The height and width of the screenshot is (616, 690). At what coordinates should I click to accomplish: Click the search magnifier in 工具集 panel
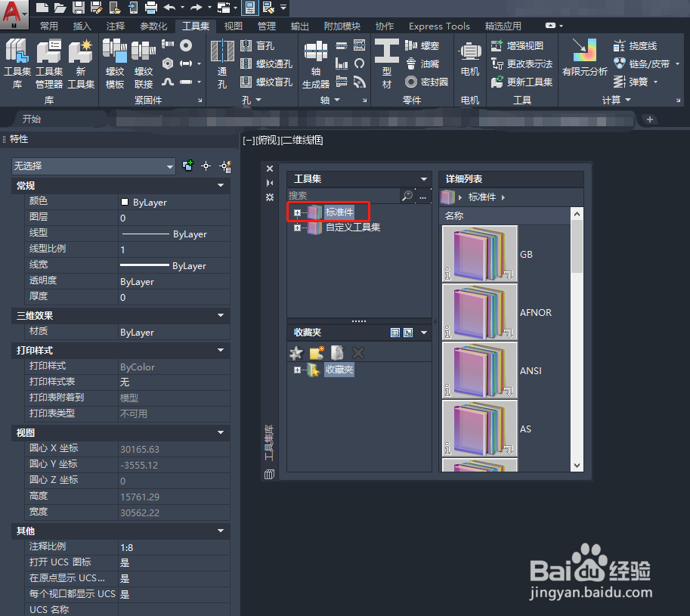(407, 195)
